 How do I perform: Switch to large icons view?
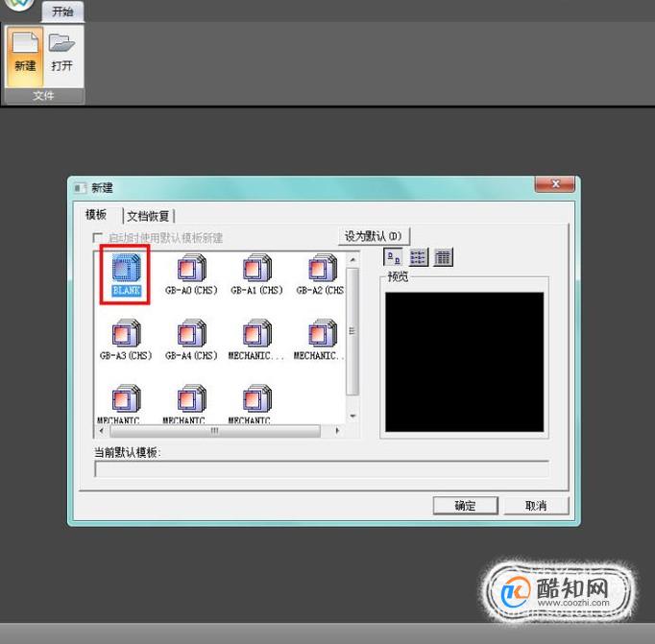(x=393, y=257)
